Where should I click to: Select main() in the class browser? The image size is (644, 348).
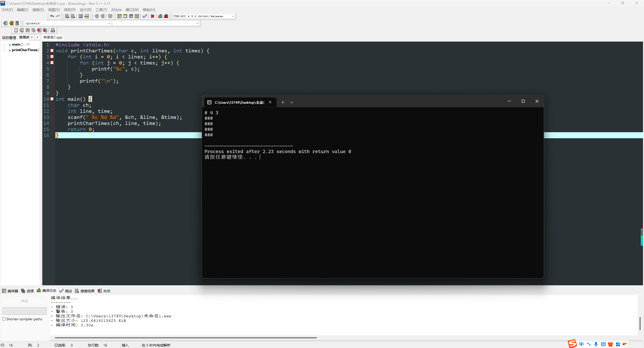pos(16,44)
